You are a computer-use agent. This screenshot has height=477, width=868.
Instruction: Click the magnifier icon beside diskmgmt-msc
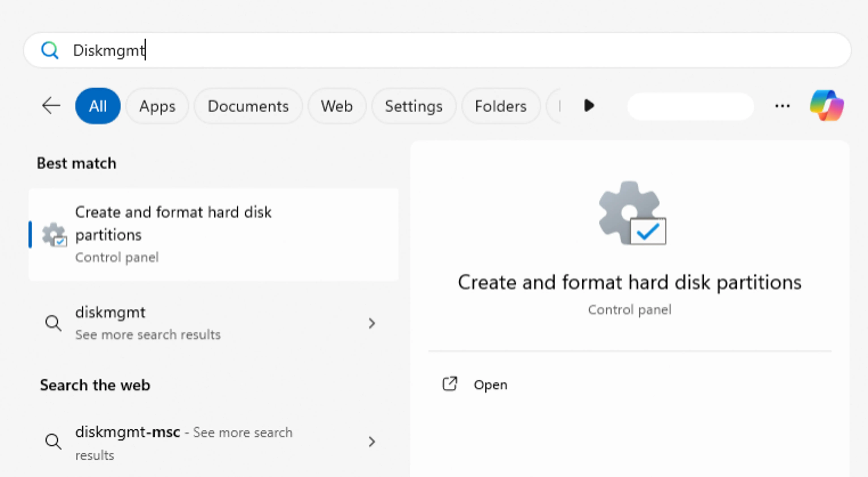point(53,441)
